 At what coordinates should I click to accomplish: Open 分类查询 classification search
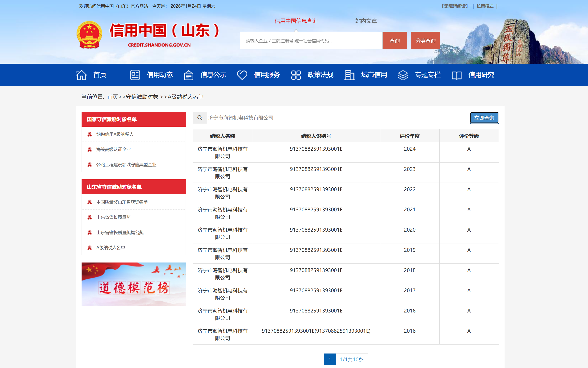[x=425, y=40]
